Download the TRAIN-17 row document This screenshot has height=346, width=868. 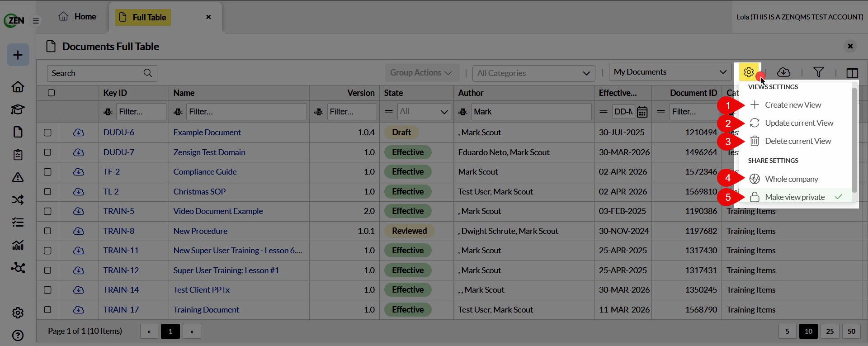click(79, 310)
